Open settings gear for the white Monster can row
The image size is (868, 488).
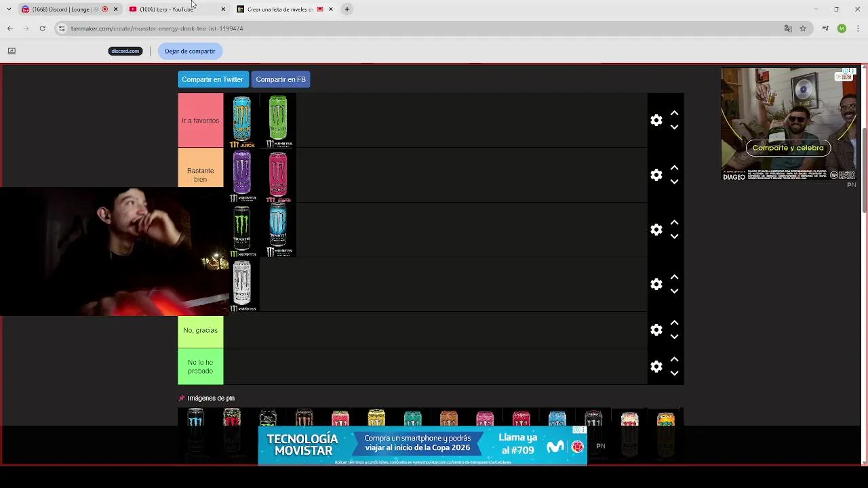656,284
